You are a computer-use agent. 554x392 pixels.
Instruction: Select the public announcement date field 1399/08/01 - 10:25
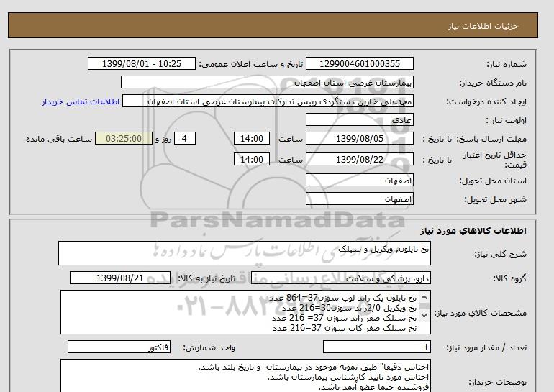click(x=141, y=63)
